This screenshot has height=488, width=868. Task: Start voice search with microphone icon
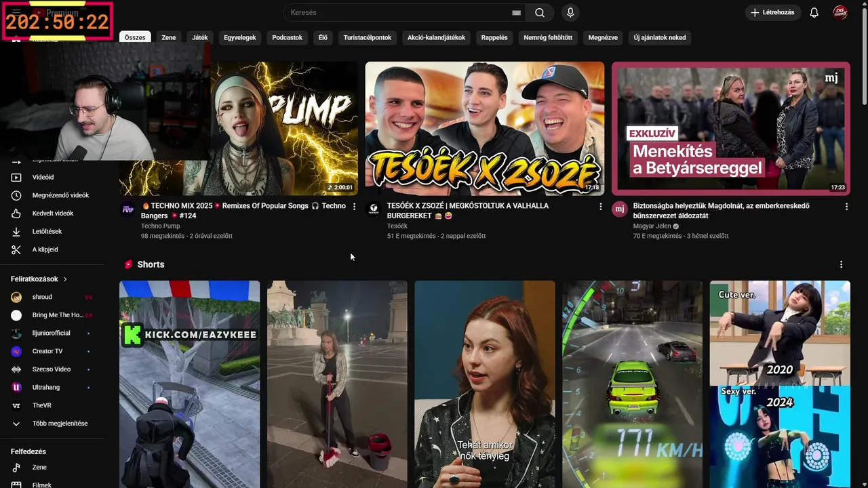(x=570, y=12)
